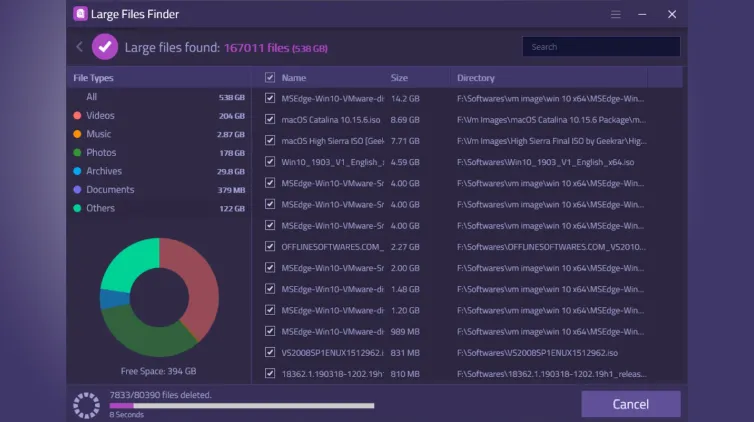Sort by the Name column header
This screenshot has width=754, height=422.
coord(294,78)
